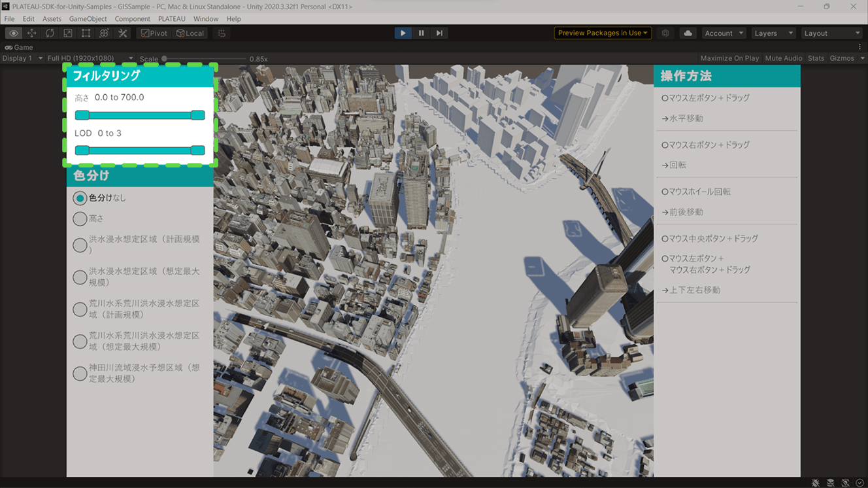Click auto-refresh icon in status bar
This screenshot has height=488, width=868.
coord(845,483)
